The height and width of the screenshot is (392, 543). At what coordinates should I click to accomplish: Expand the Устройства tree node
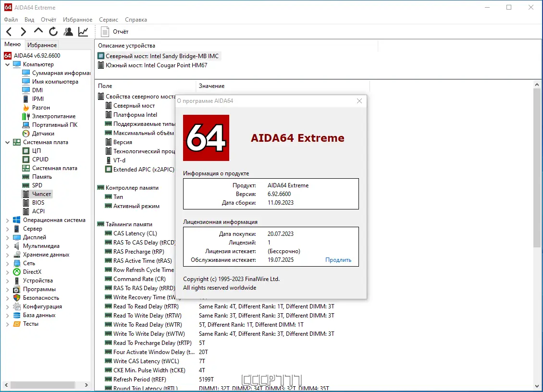7,281
